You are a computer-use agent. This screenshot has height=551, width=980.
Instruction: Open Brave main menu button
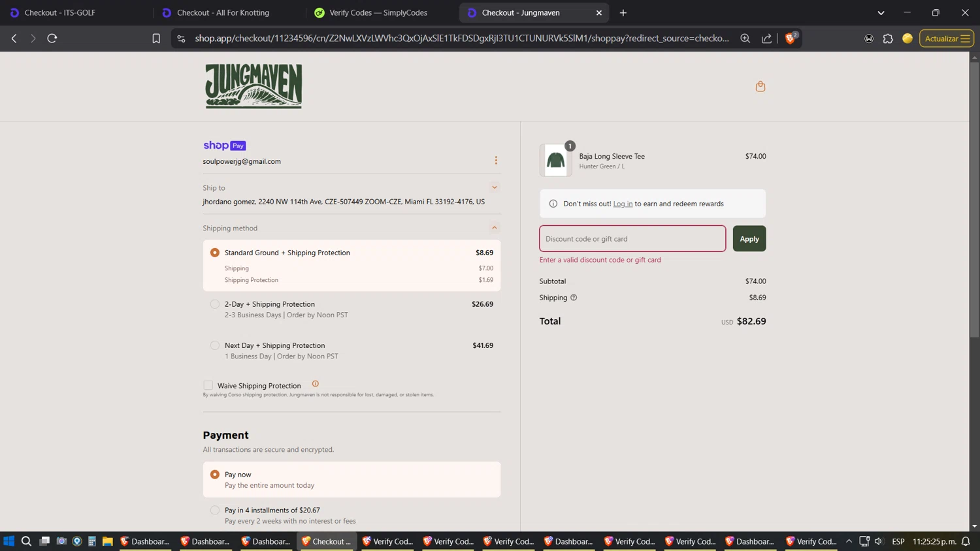[965, 39]
